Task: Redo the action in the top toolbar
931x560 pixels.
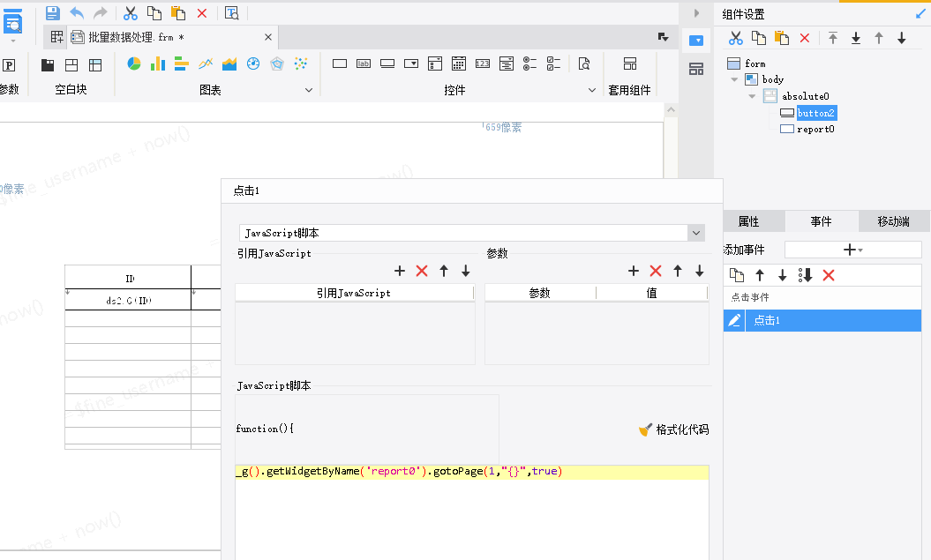Action: tap(101, 13)
